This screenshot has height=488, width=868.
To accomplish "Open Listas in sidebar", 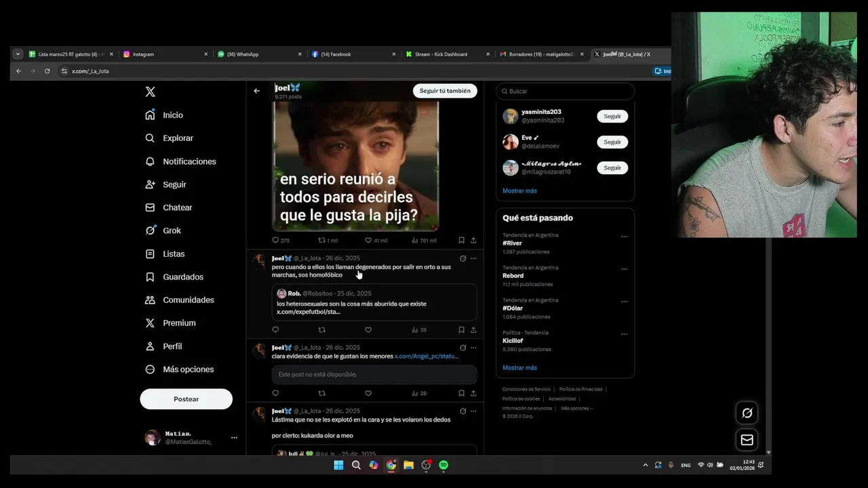I will 165,253.
